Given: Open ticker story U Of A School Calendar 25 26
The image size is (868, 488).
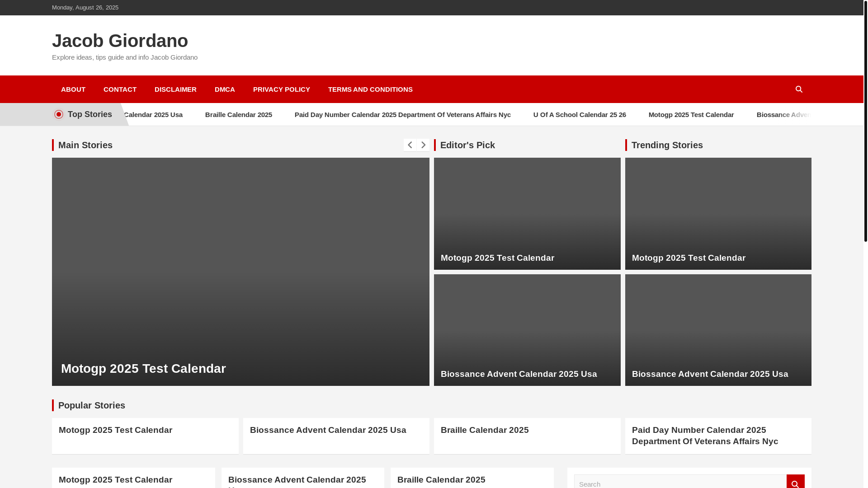Looking at the screenshot, I should click(x=580, y=115).
